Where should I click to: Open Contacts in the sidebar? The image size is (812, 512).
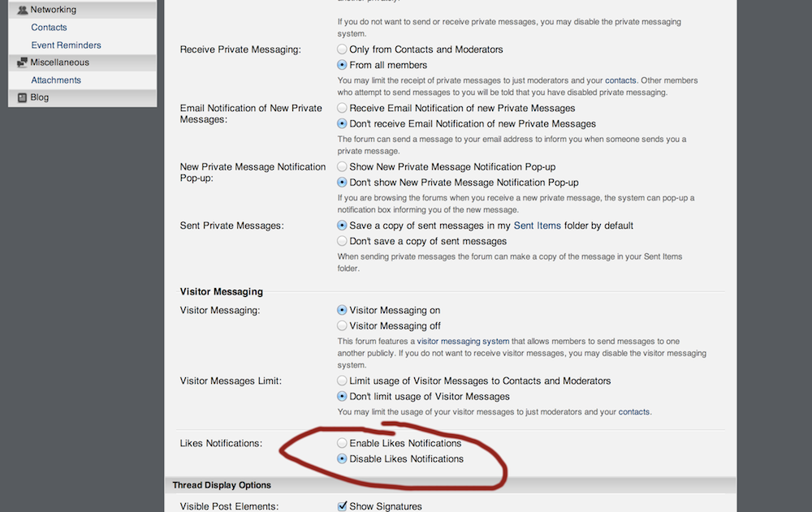tap(49, 28)
